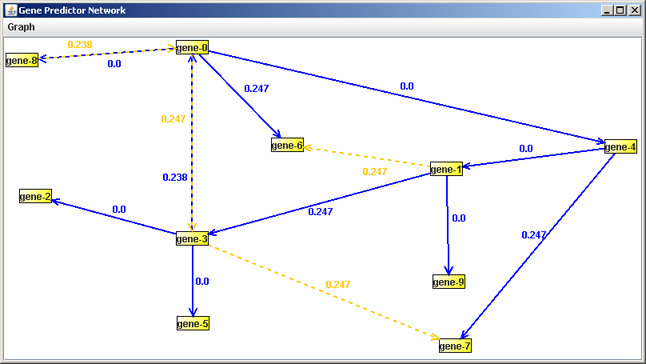Select the gene-2 node
Viewport: 646px width, 364px height.
point(35,196)
